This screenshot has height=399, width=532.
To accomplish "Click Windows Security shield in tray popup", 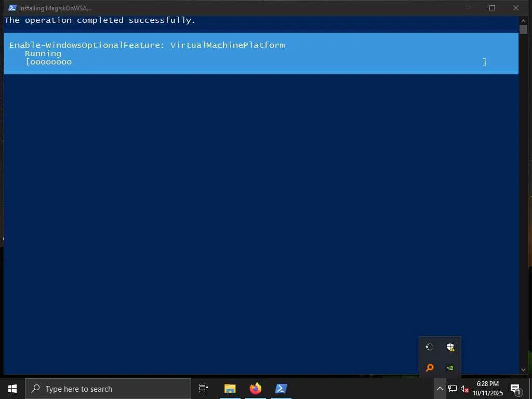I will pos(450,347).
